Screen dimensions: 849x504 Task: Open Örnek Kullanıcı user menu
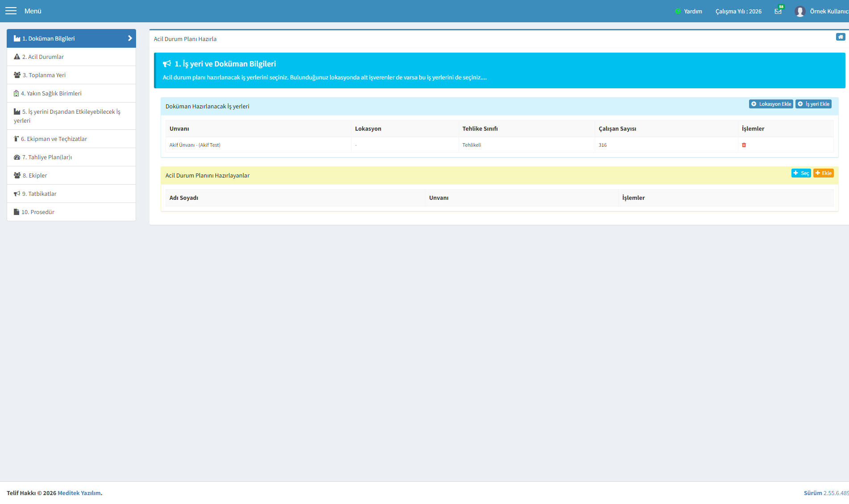829,11
